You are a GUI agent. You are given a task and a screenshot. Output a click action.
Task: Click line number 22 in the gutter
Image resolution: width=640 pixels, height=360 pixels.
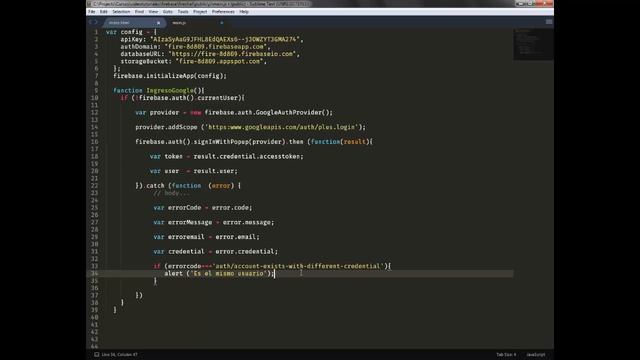[95, 186]
